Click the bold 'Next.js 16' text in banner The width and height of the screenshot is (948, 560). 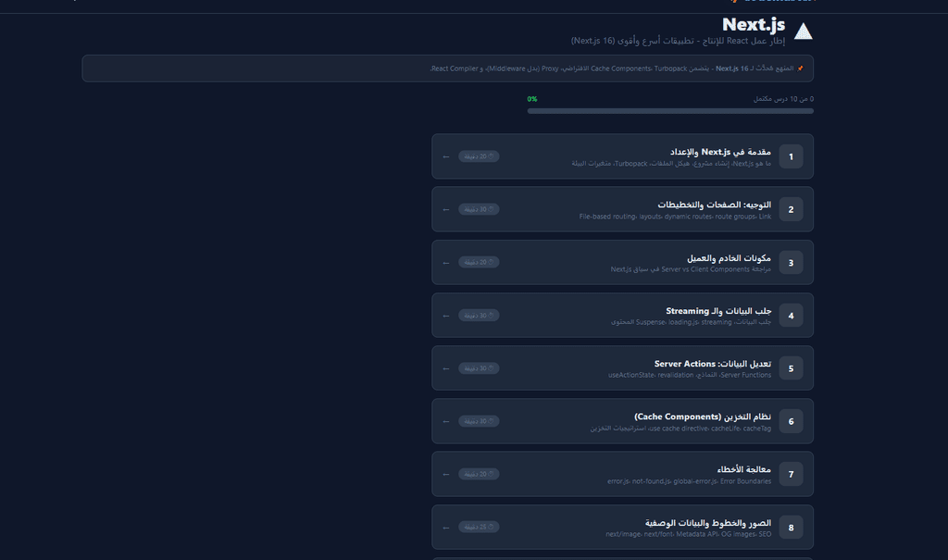pos(731,68)
